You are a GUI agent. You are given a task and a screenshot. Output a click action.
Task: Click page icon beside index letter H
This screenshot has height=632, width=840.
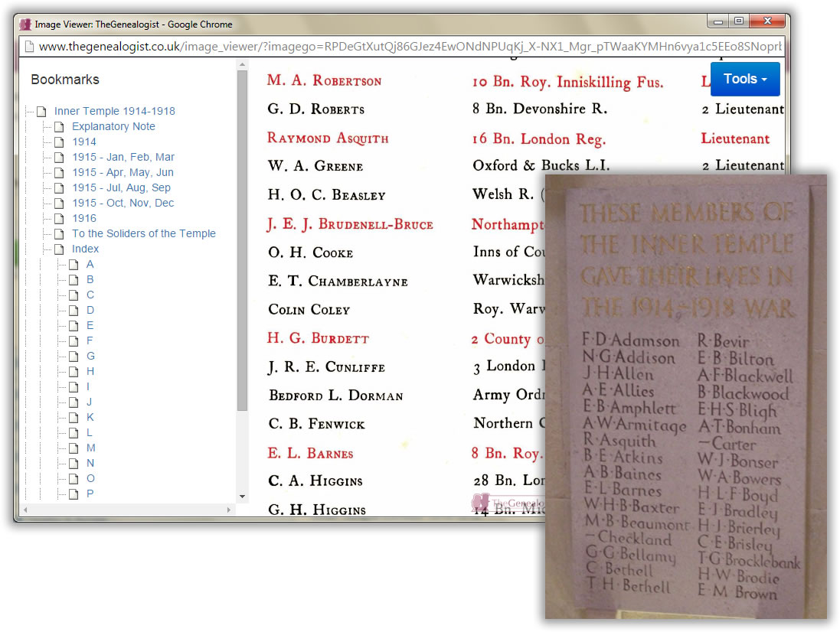coord(74,371)
